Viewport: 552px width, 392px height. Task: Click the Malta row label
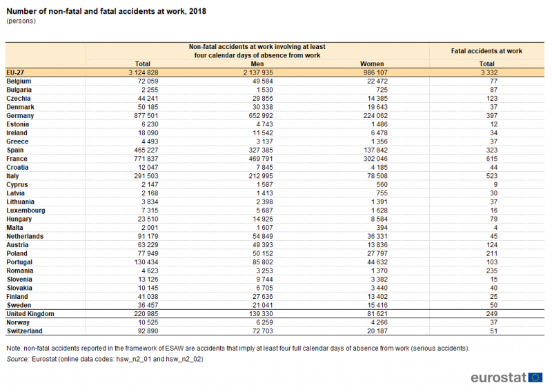click(15, 227)
